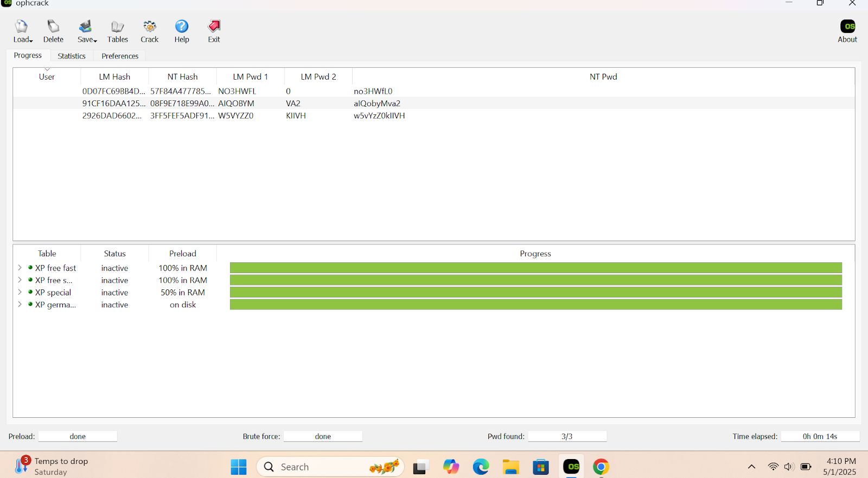868x478 pixels.
Task: Open Microsoft Store from taskbar
Action: [541, 467]
